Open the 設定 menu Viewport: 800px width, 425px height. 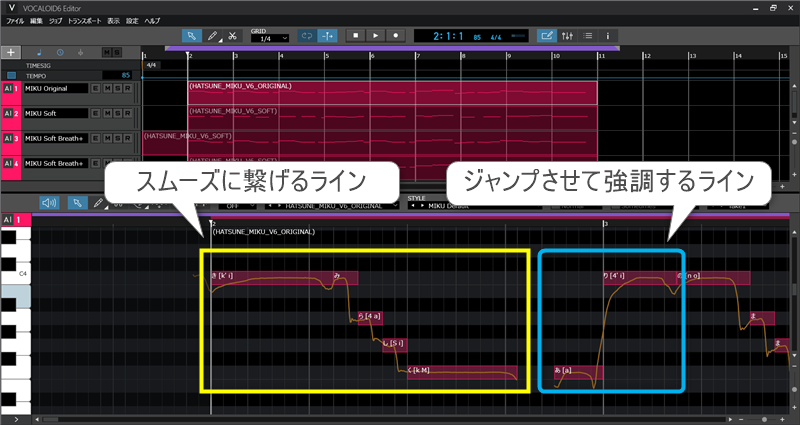click(x=132, y=21)
